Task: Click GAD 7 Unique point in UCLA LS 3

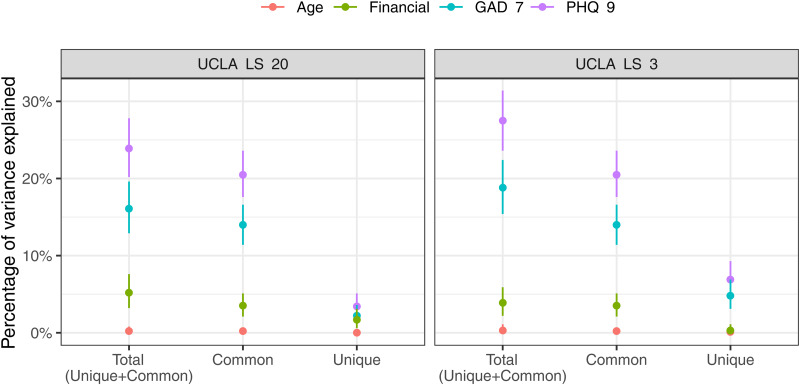Action: click(x=730, y=296)
